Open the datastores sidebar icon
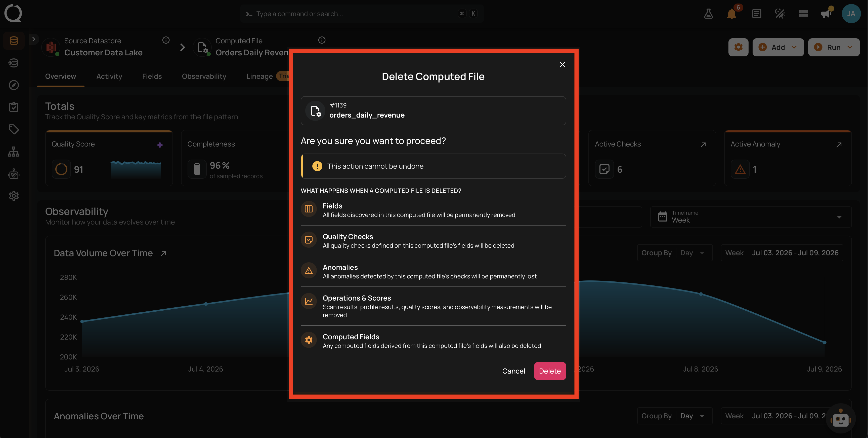Image resolution: width=868 pixels, height=438 pixels. pyautogui.click(x=14, y=41)
